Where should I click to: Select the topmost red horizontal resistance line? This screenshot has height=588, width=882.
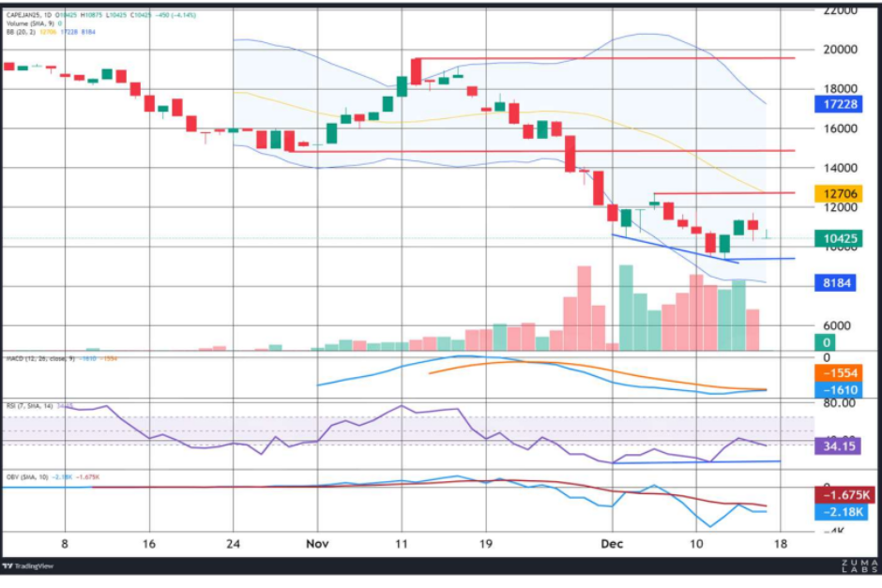[x=604, y=58]
